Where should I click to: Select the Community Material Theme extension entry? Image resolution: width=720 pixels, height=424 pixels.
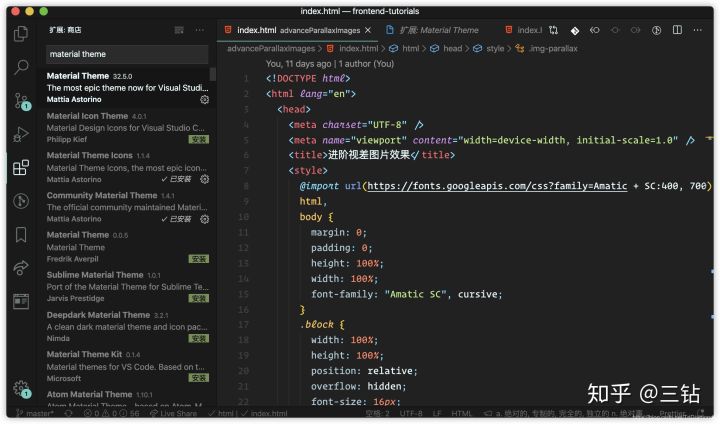coord(127,207)
